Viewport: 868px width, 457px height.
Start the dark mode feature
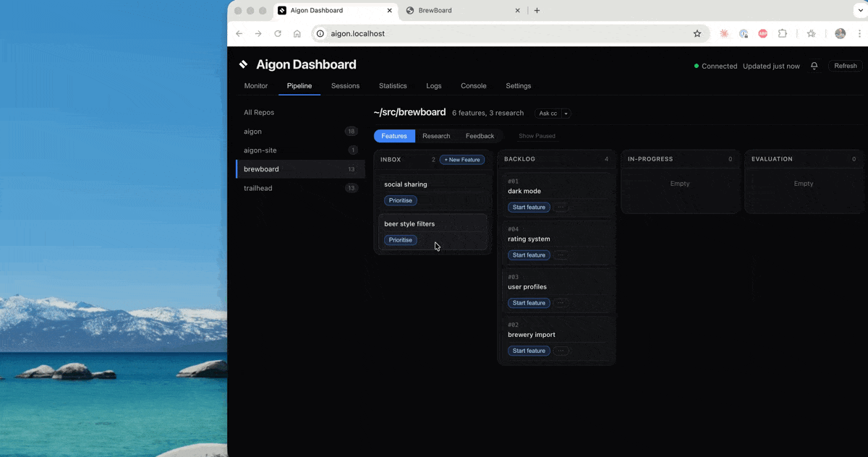(528, 207)
